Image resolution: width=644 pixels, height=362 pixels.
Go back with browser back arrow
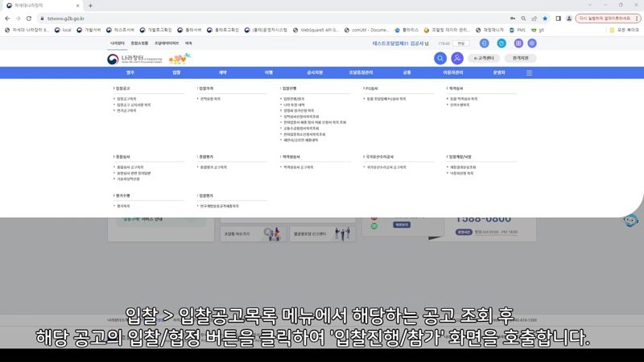pos(7,19)
